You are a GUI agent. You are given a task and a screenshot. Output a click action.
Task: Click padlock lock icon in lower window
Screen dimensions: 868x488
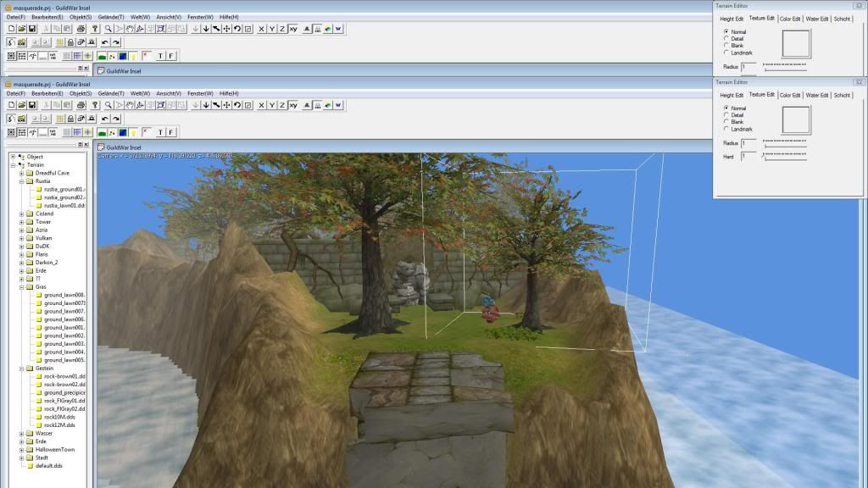[x=70, y=119]
